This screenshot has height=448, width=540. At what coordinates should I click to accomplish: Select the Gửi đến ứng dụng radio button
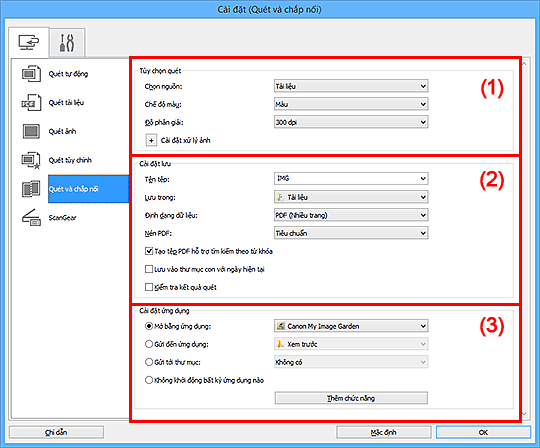click(x=149, y=344)
